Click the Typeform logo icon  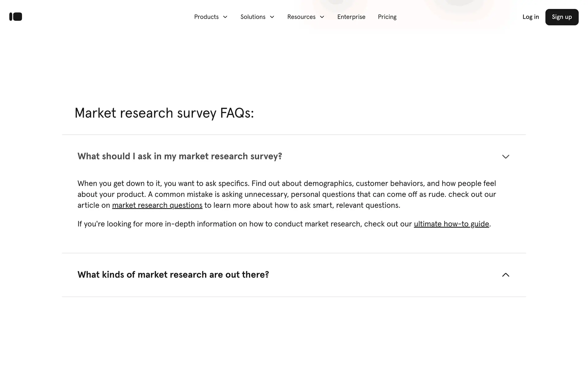(16, 17)
